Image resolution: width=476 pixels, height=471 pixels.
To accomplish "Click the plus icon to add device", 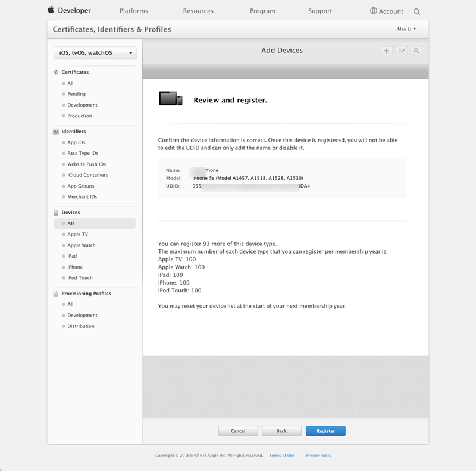I will coord(386,51).
